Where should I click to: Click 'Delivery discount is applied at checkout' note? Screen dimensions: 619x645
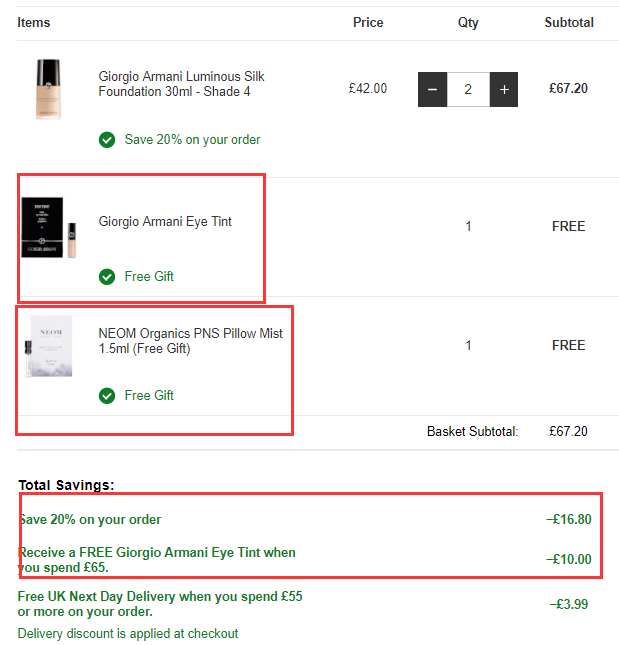click(x=128, y=633)
